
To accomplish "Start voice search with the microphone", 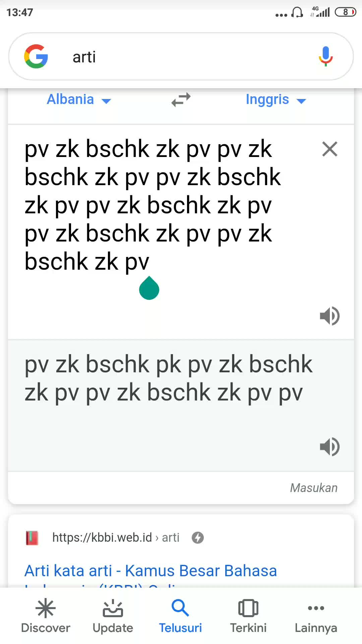I will click(325, 56).
